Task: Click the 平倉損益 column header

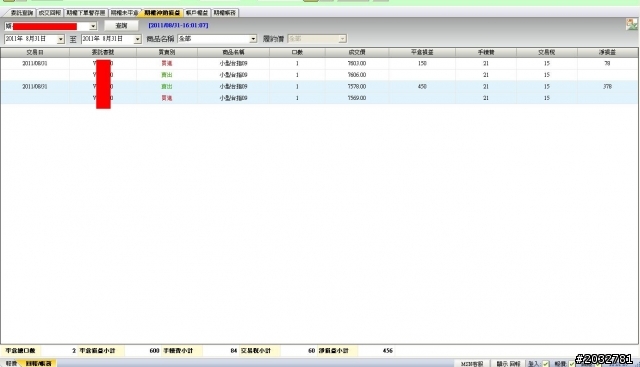Action: [422, 52]
